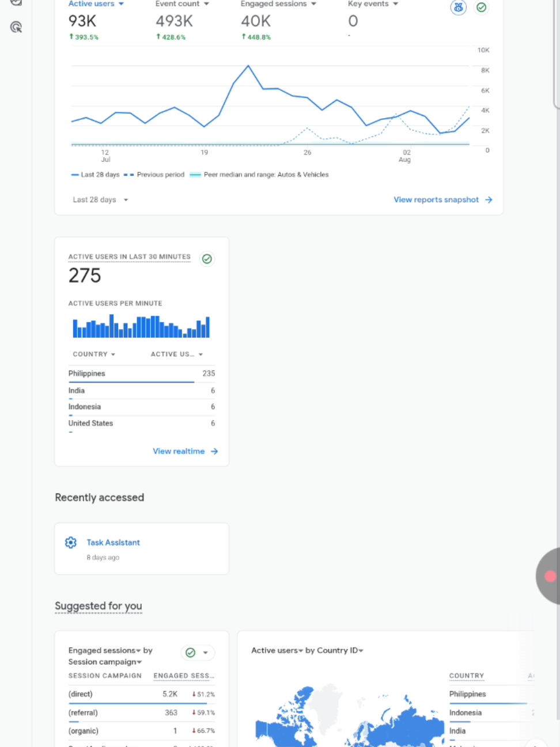The width and height of the screenshot is (560, 747).
Task: Click the active users per minute bar chart
Action: point(141,326)
